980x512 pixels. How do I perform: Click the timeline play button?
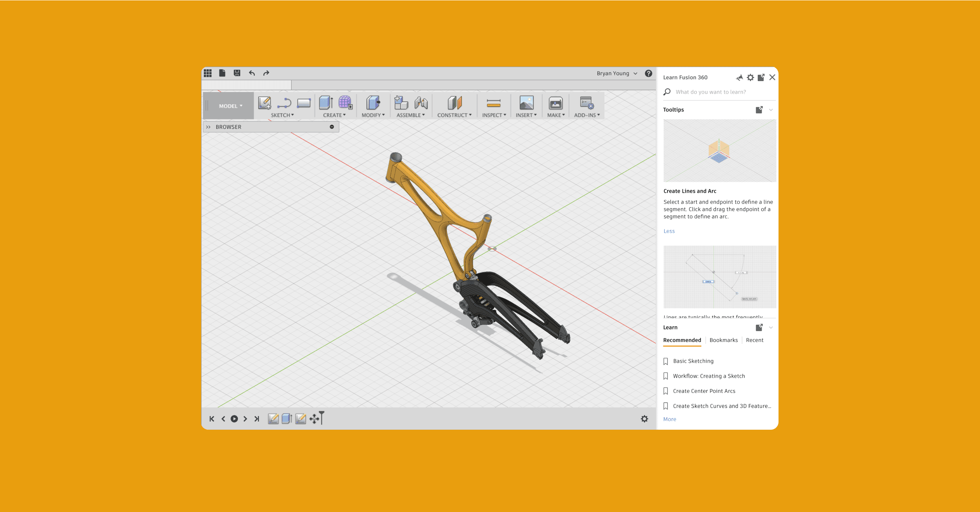pyautogui.click(x=234, y=419)
